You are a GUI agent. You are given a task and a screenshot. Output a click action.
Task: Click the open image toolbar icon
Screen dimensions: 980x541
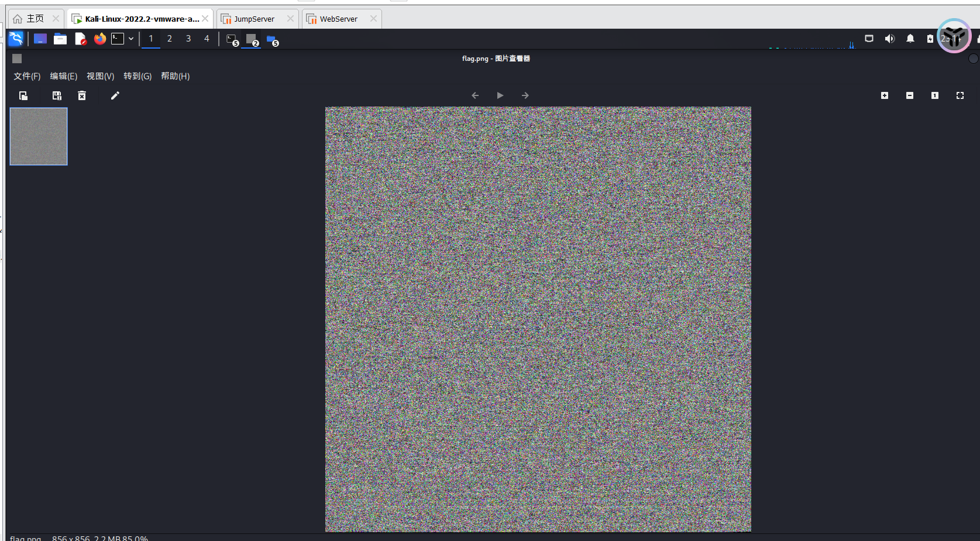pyautogui.click(x=23, y=95)
